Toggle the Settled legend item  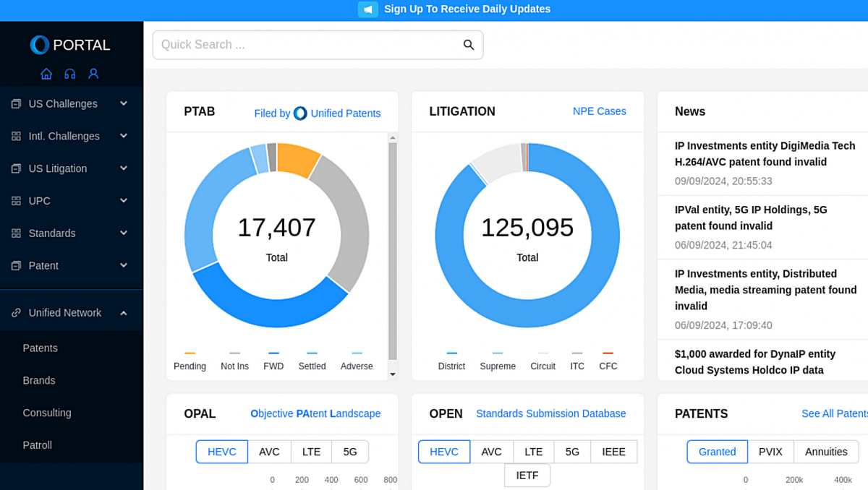pos(312,361)
